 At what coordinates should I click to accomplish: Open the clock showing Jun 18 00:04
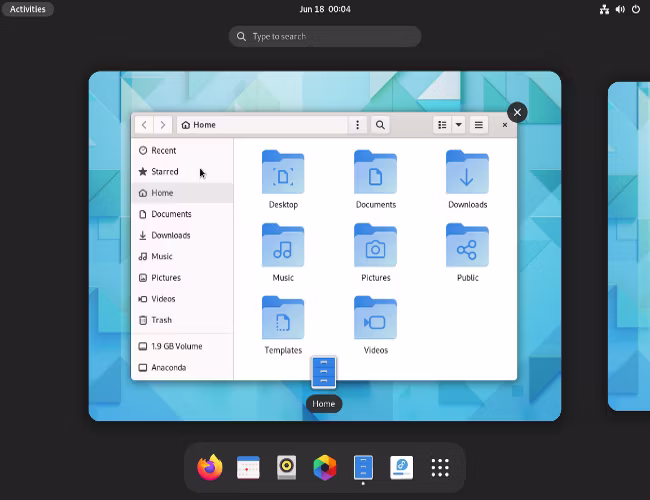coord(325,9)
